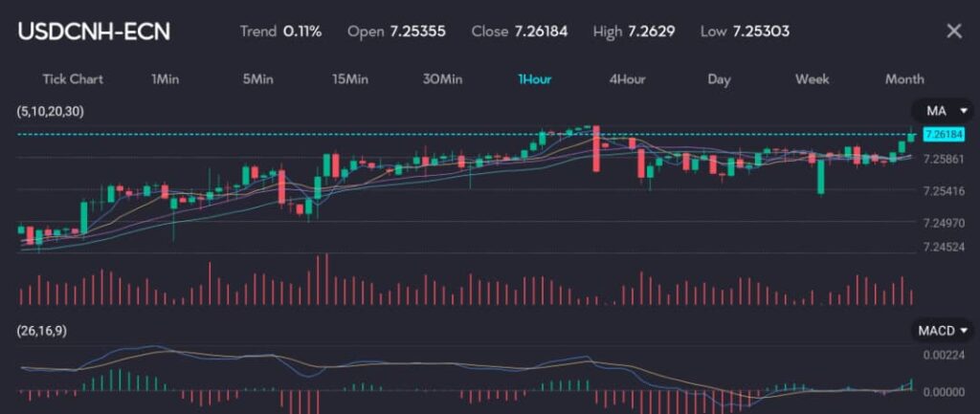Select the 30Min timeframe
Viewport: 980px width, 414px height.
point(442,79)
